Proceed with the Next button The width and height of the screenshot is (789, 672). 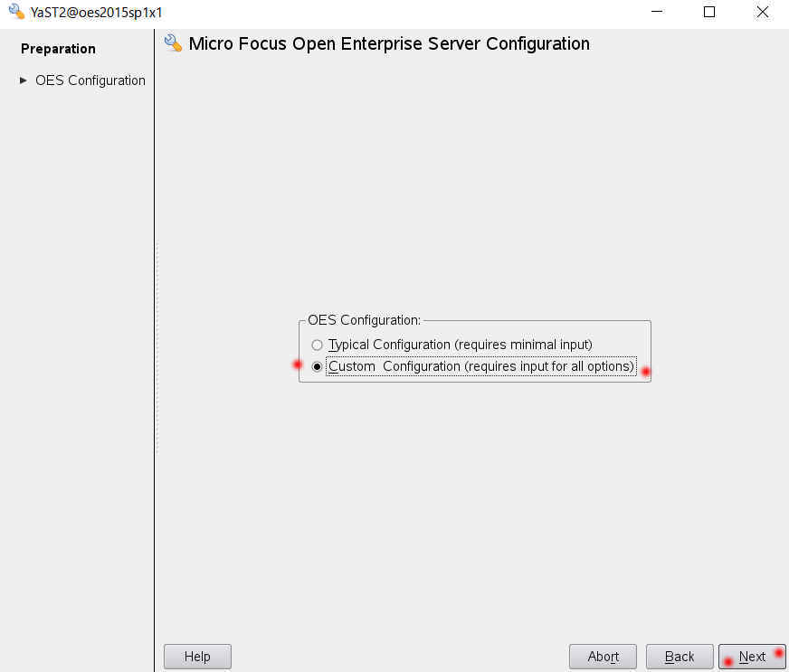pyautogui.click(x=752, y=657)
